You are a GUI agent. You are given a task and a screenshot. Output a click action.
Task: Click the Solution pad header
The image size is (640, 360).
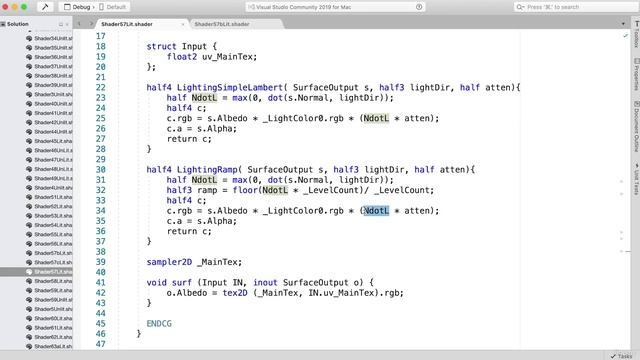(x=18, y=24)
